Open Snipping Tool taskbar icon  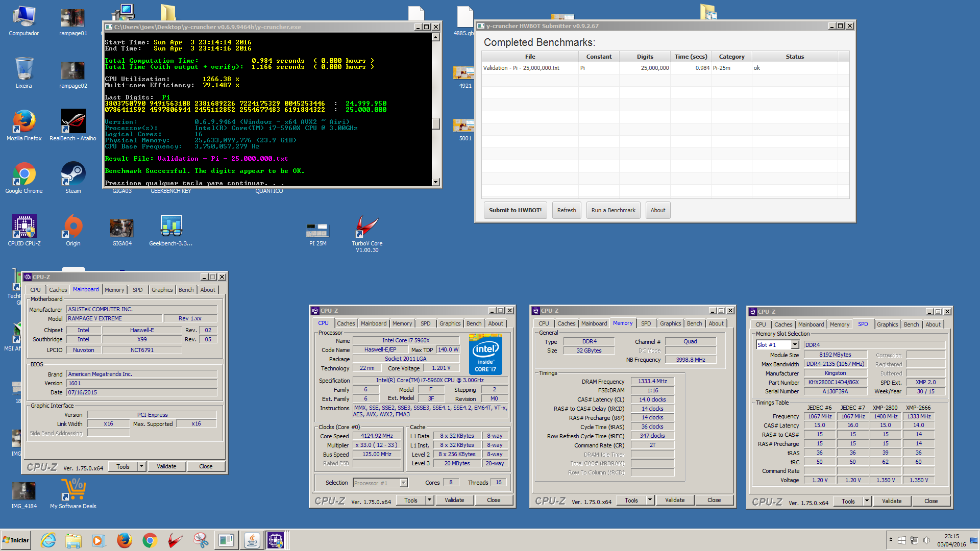[x=201, y=540]
